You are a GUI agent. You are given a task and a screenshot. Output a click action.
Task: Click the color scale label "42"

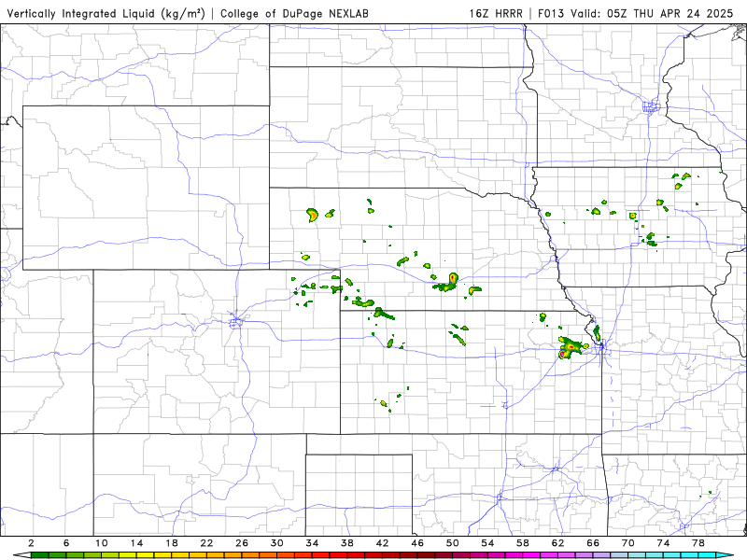[382, 543]
